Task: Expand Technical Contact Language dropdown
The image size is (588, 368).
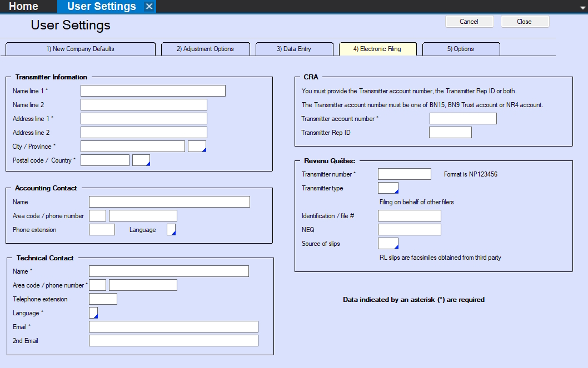Action: point(93,313)
